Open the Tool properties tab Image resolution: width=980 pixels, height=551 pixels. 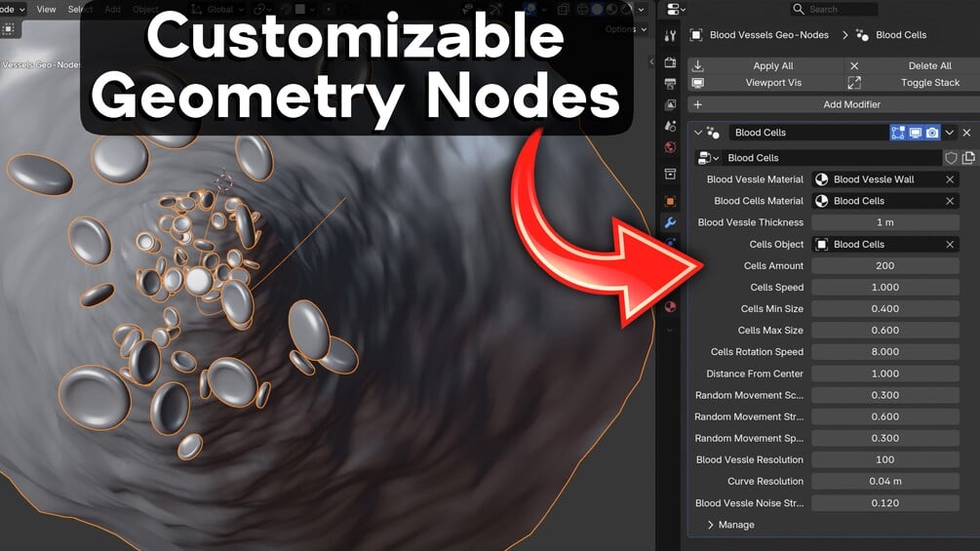pyautogui.click(x=670, y=36)
